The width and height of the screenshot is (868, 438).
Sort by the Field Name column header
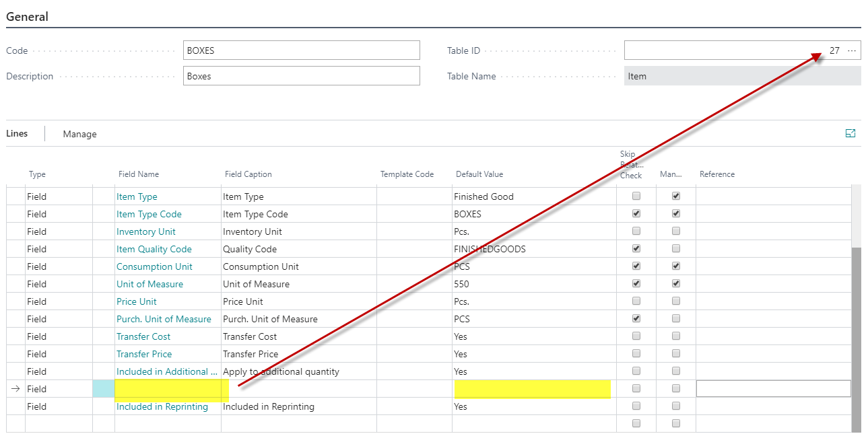tap(139, 174)
